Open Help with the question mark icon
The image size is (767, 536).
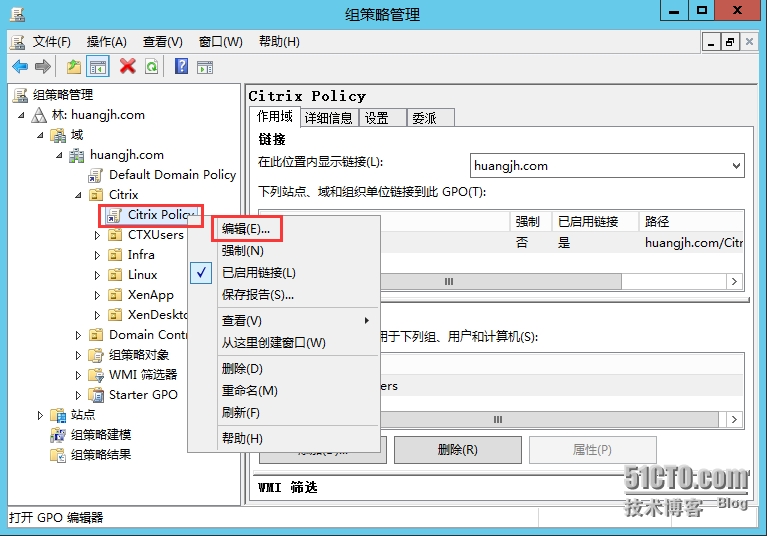[x=181, y=67]
